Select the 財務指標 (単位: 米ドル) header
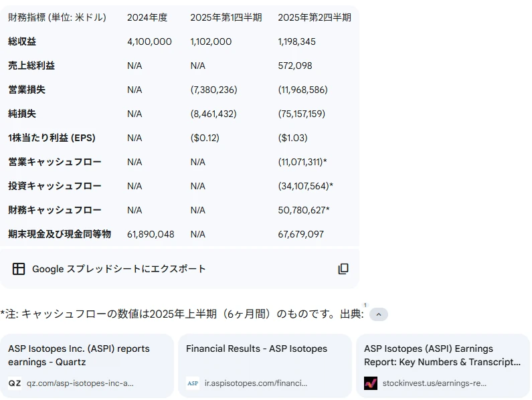Image resolution: width=532 pixels, height=400 pixels. (x=57, y=17)
